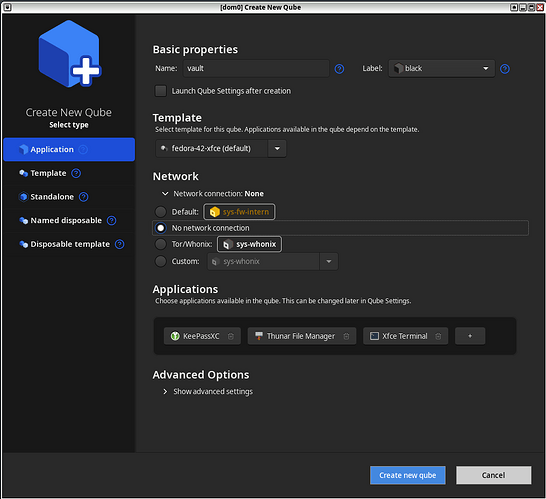This screenshot has height=499, width=546.
Task: Choose the Disposable template qube type
Action: (69, 244)
